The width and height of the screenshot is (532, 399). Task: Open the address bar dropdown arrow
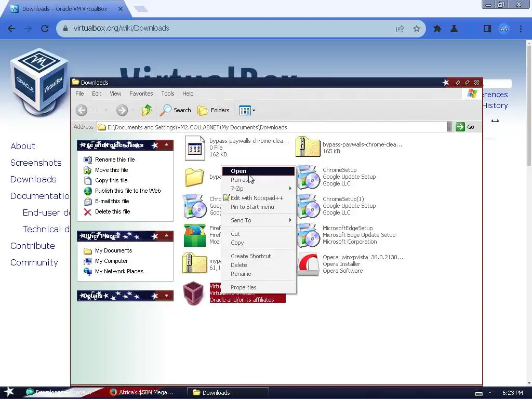449,127
